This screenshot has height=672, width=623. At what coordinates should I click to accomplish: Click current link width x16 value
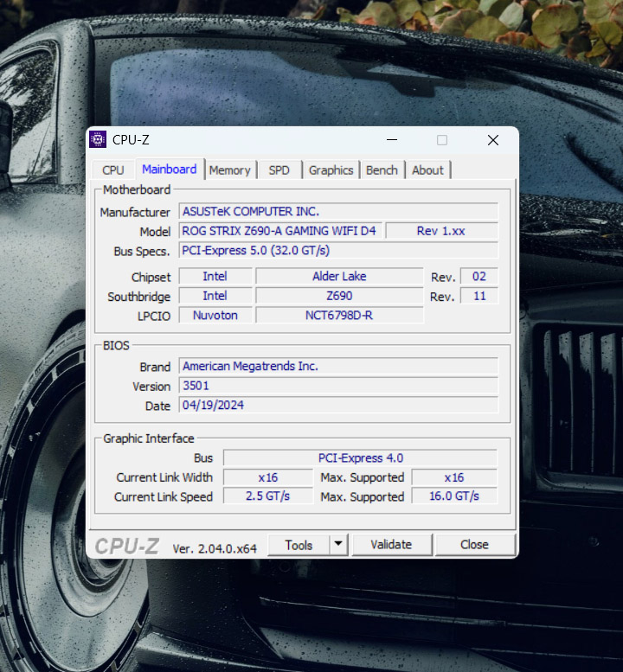(268, 477)
